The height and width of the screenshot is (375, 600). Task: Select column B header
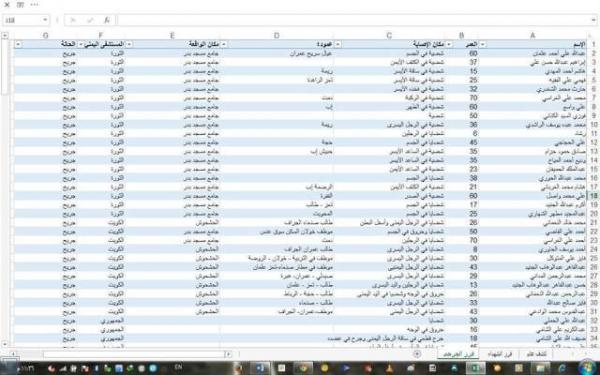click(x=461, y=36)
